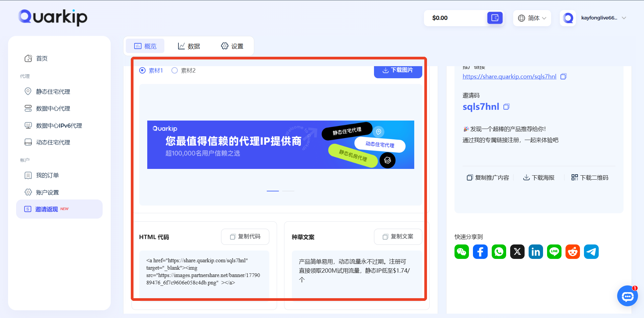
Task: Select the second carousel indicator
Action: tap(288, 191)
